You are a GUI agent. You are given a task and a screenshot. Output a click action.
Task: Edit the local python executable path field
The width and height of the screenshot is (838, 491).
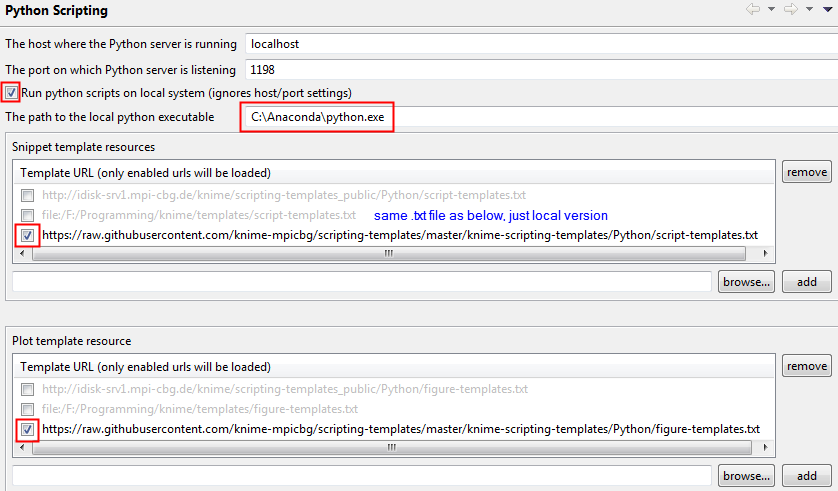tap(541, 117)
